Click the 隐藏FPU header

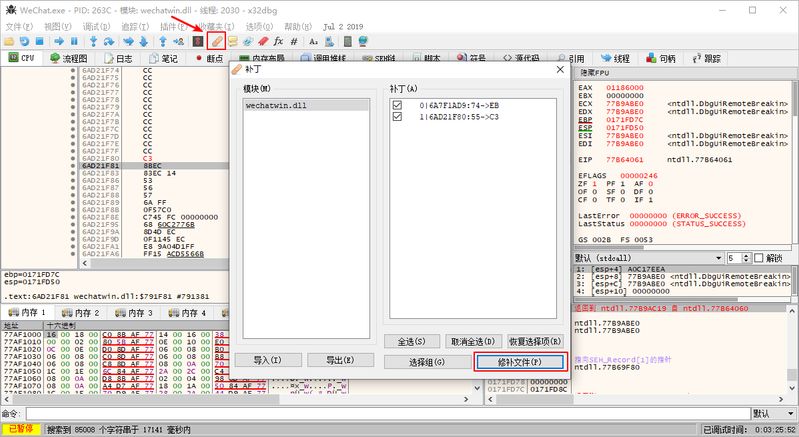[x=595, y=73]
